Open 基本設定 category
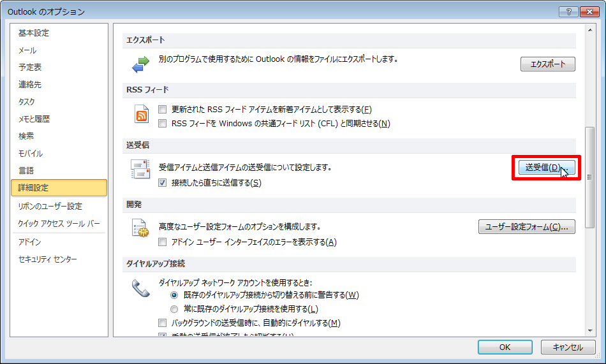Viewport: 606px width, 364px height. (59, 33)
